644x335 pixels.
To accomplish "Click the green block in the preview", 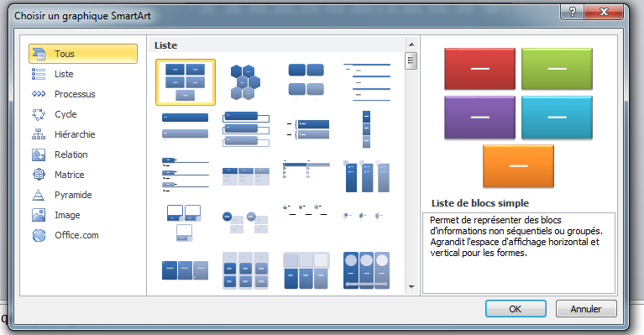I will (x=557, y=69).
